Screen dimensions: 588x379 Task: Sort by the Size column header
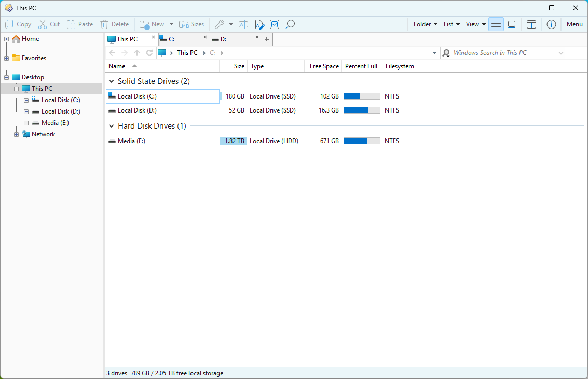(x=233, y=66)
